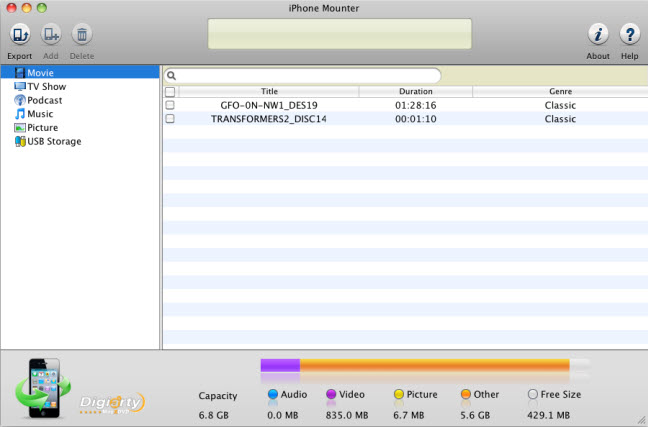Open the About info icon

[x=598, y=34]
